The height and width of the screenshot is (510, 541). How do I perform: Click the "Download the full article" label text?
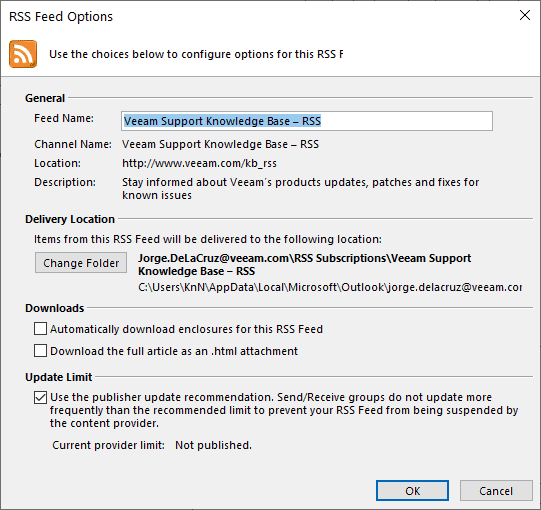174,351
